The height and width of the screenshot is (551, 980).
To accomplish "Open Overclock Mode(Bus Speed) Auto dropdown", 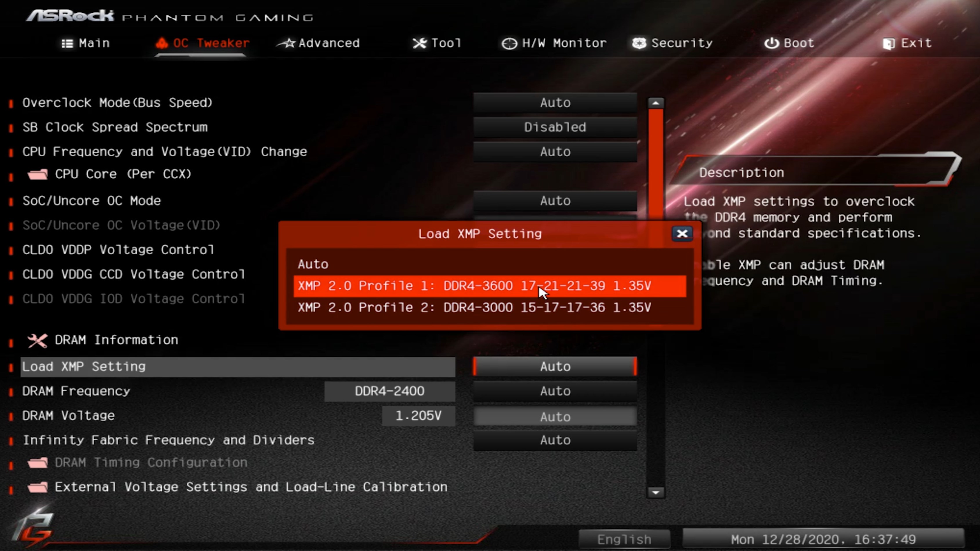I will point(555,103).
